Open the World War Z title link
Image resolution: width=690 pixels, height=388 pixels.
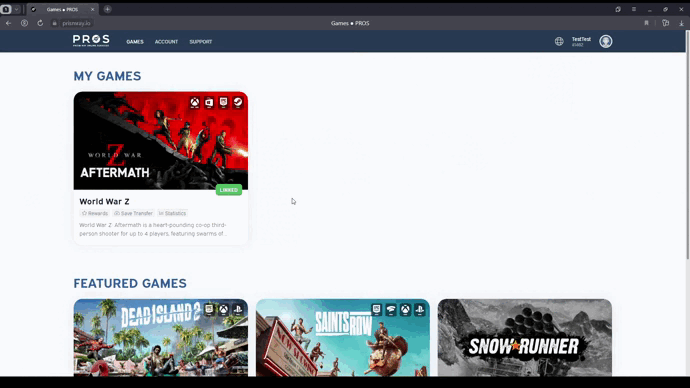(x=104, y=201)
